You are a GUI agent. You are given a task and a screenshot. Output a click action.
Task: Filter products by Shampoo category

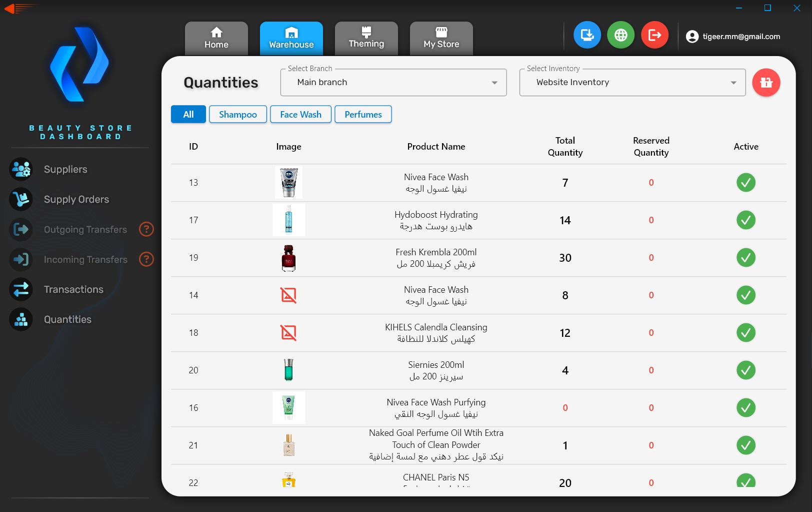237,115
